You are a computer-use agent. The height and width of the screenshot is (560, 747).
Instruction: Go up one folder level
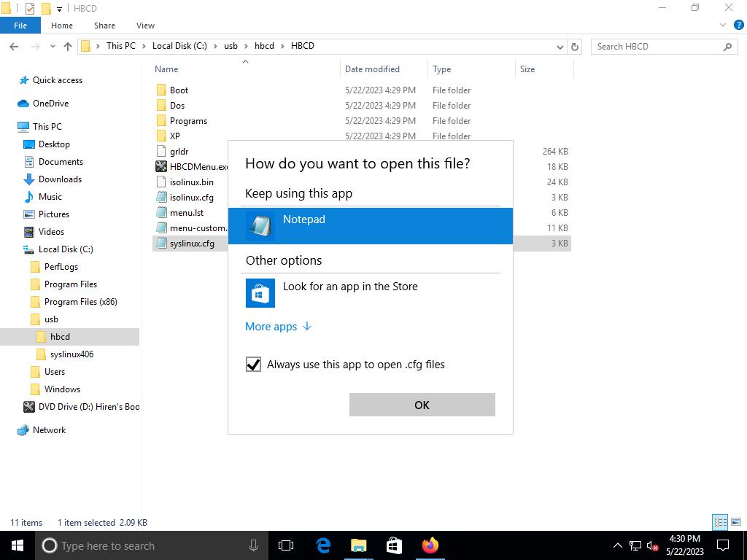[x=68, y=47]
